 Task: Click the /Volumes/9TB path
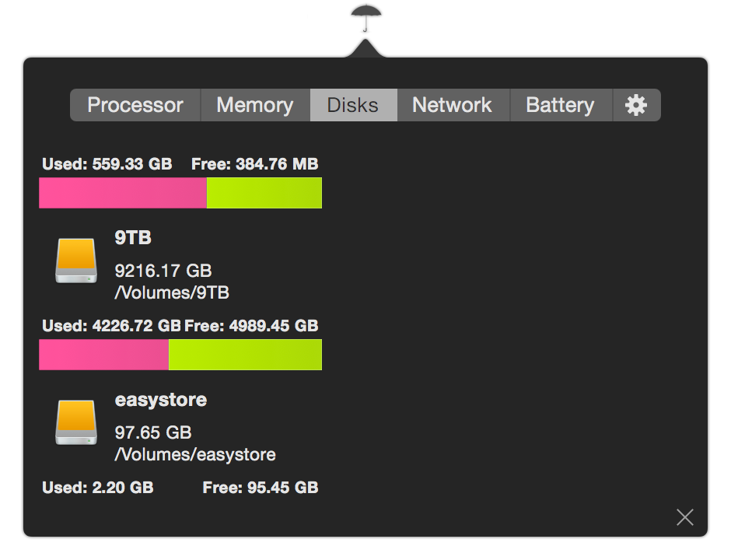tap(172, 292)
